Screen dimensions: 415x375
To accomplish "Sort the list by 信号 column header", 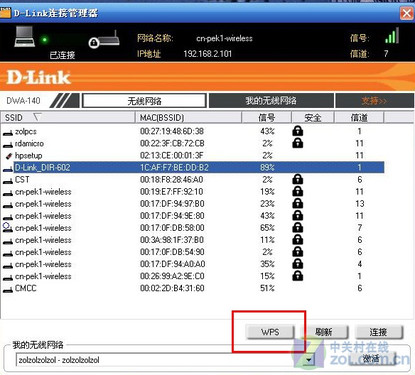I will [267, 117].
